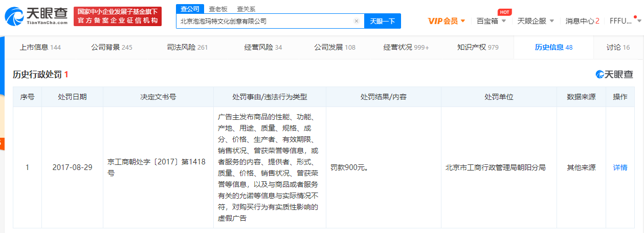Open 详情 link for the penalty row

click(620, 167)
